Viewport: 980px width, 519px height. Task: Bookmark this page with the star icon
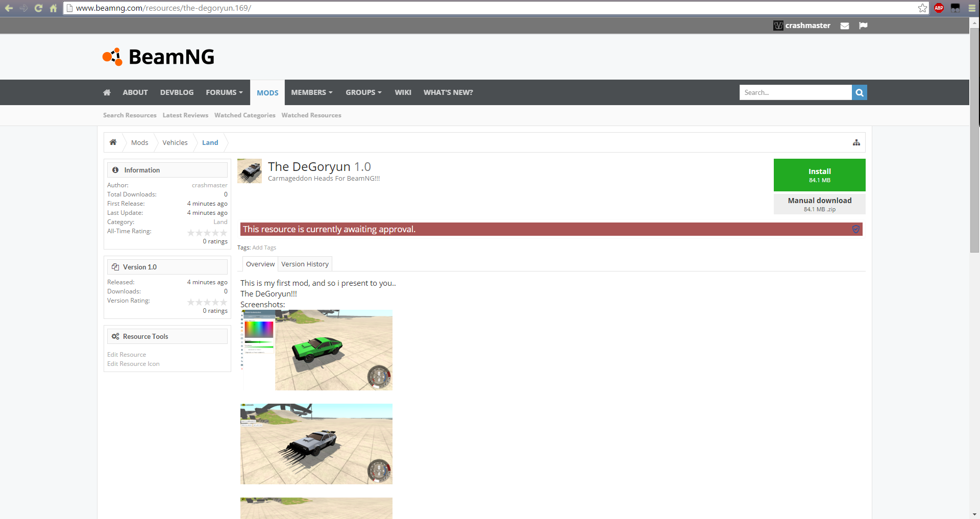pos(922,8)
